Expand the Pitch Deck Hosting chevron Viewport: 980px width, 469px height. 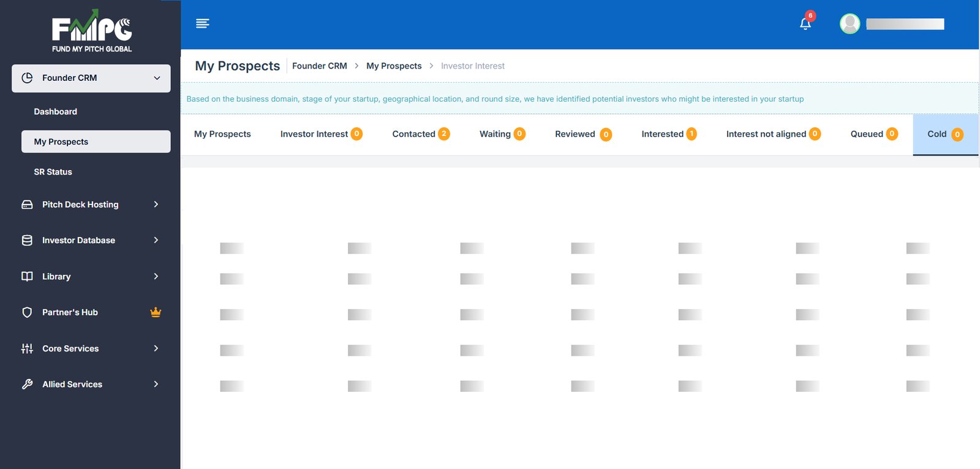[x=156, y=204]
